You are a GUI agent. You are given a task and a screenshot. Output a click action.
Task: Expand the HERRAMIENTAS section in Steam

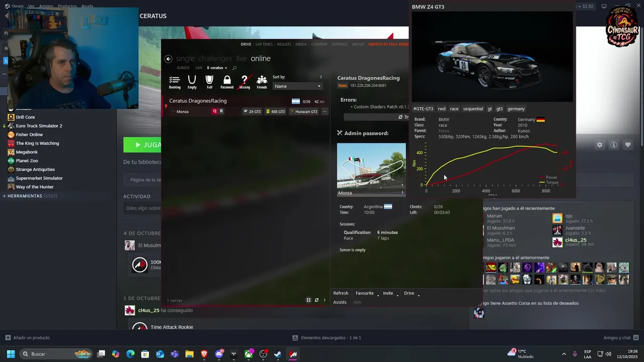(x=25, y=196)
